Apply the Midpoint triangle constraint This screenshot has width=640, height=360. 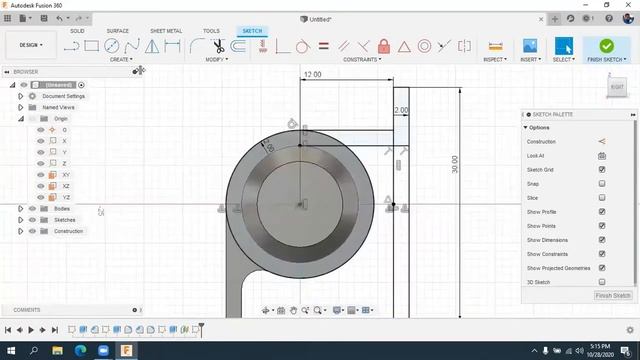404,47
